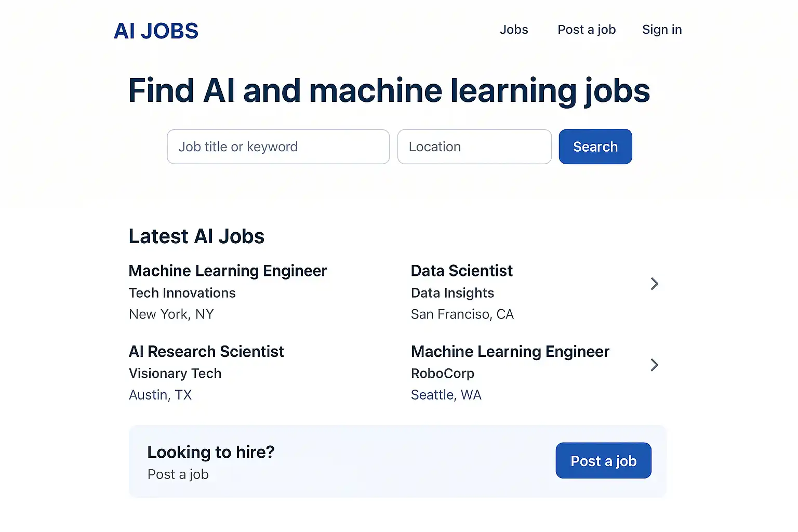Click the Tech Innovations company name
798x532 pixels.
182,293
